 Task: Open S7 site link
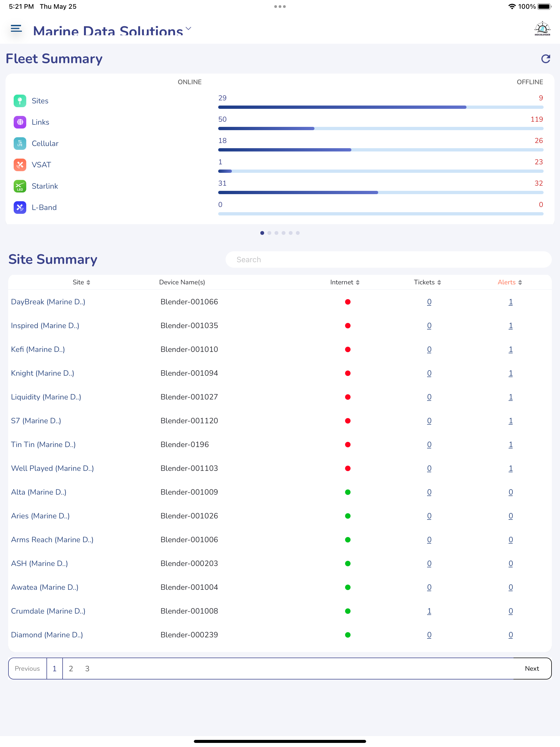click(x=36, y=421)
